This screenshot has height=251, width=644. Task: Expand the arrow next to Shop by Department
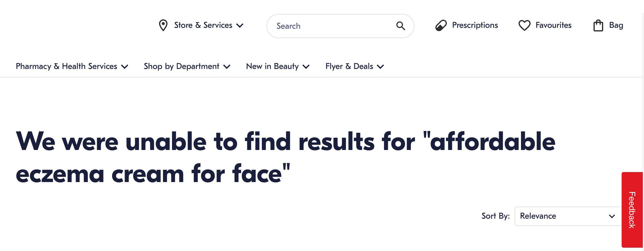227,67
